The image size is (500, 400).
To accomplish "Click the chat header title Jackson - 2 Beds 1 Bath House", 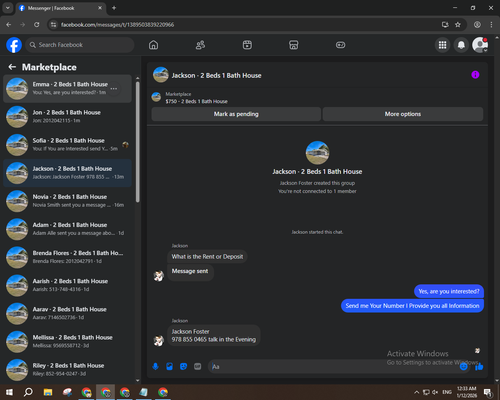I will [216, 76].
